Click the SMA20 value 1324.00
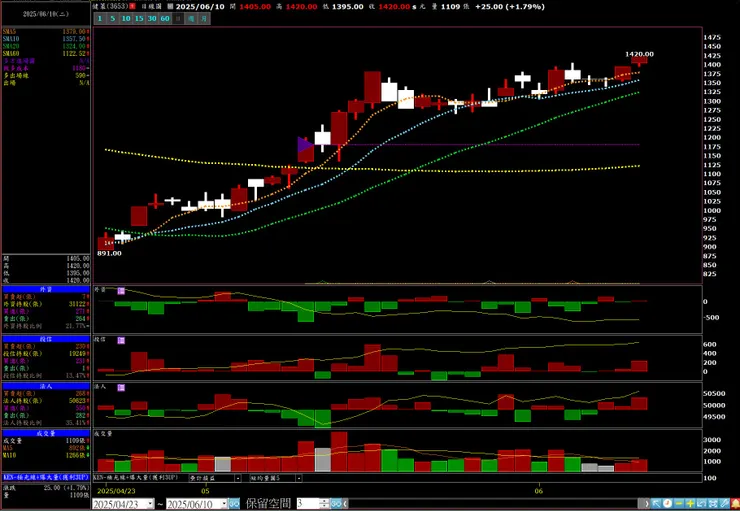Viewport: 740px width, 511px height. [74, 46]
